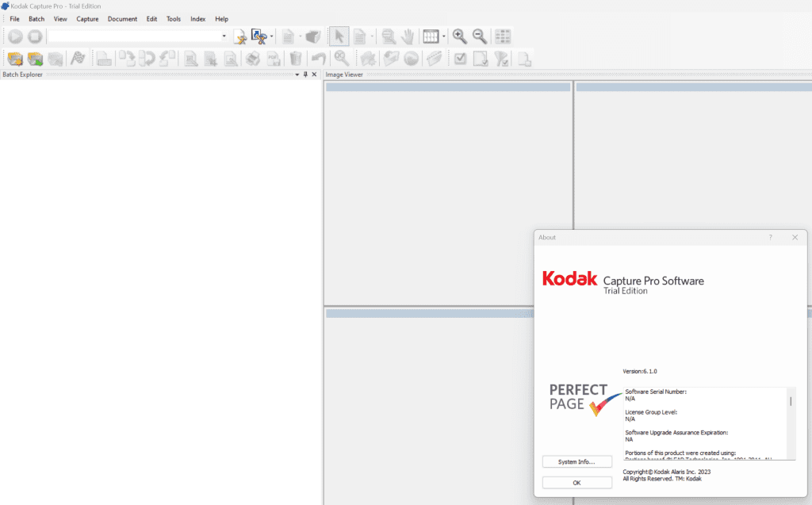The image size is (812, 505).
Task: Click the Trial Edition text in About dialog
Action: [626, 291]
